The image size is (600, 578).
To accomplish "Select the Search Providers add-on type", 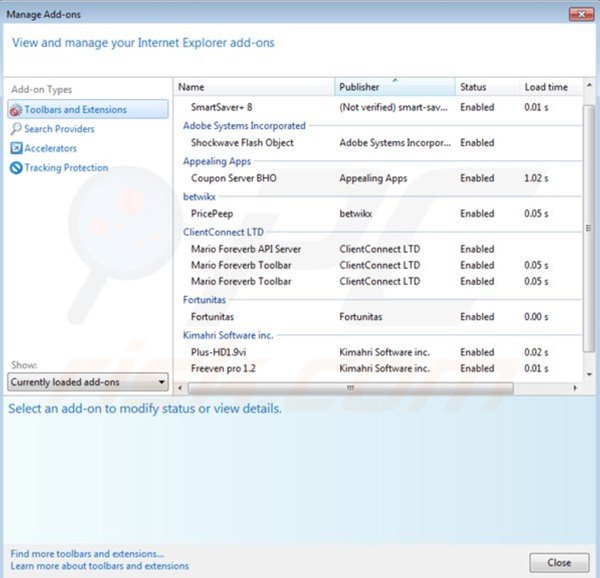I will [x=59, y=129].
